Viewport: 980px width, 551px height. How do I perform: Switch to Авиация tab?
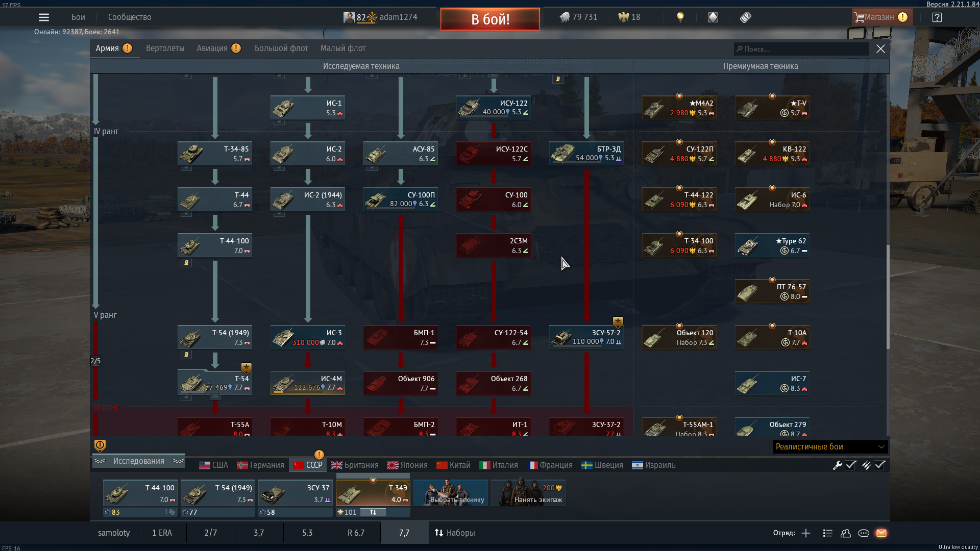click(218, 48)
